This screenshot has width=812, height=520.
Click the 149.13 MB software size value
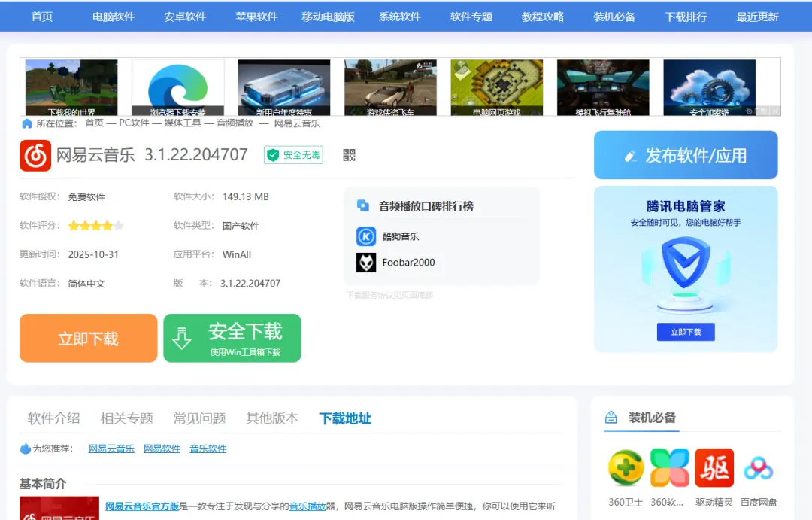pyautogui.click(x=245, y=197)
